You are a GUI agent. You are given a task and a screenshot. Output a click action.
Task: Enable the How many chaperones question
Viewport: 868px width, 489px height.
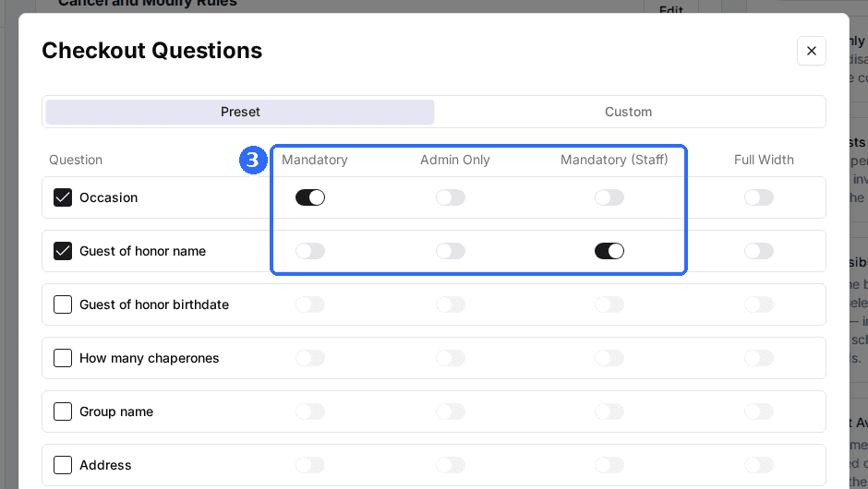click(x=63, y=358)
